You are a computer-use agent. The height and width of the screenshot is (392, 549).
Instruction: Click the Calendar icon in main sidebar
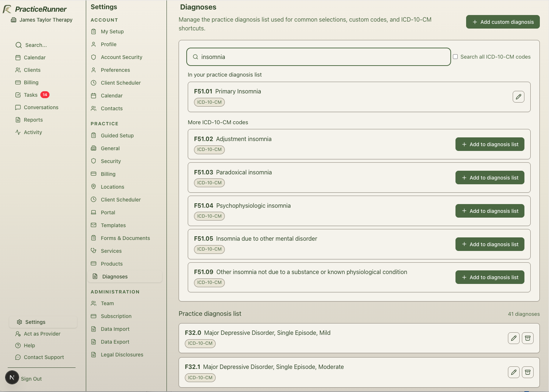click(x=18, y=58)
